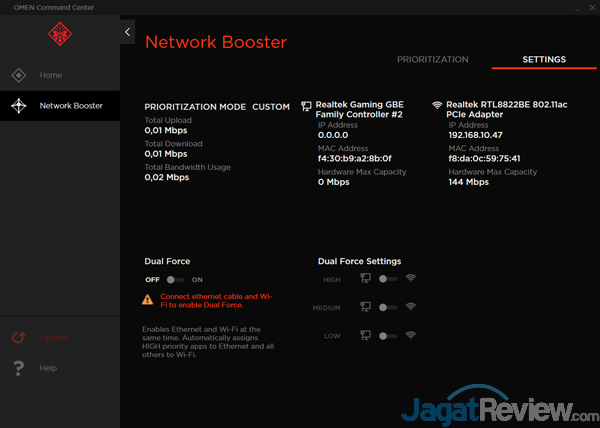This screenshot has height=428, width=600.
Task: Click the Wi-Fi icon in the LOW row
Action: (410, 336)
